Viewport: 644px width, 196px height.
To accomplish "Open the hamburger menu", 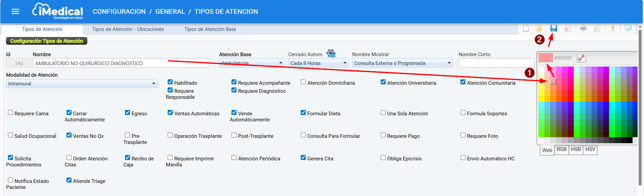I will tap(15, 11).
